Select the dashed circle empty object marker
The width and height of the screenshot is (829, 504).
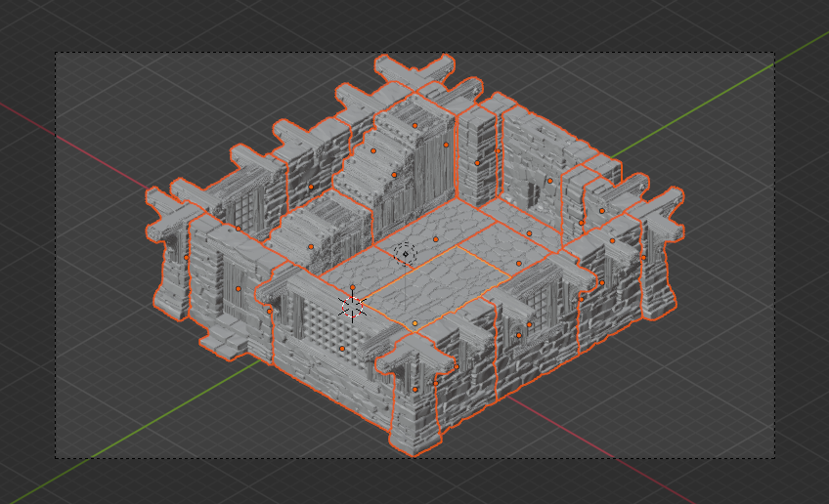click(406, 254)
